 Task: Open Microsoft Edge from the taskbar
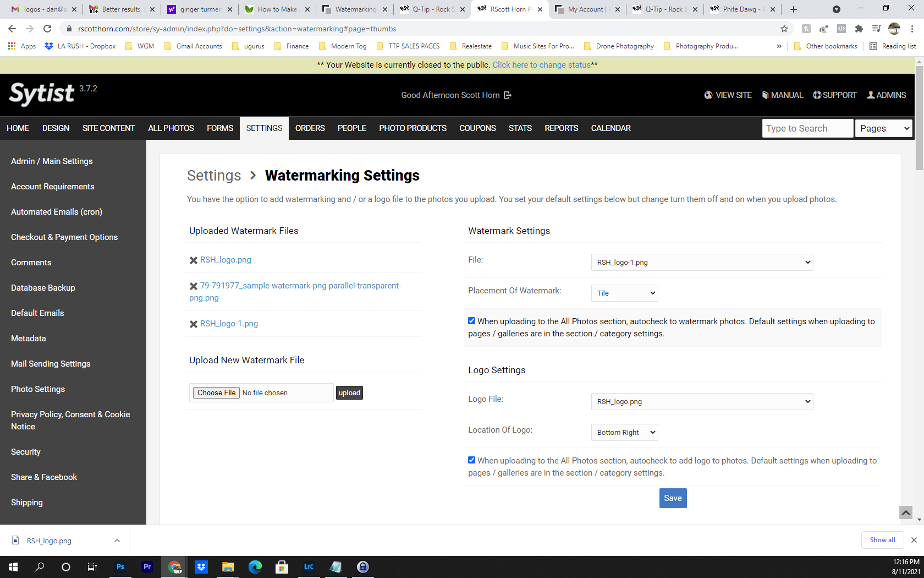pyautogui.click(x=255, y=566)
